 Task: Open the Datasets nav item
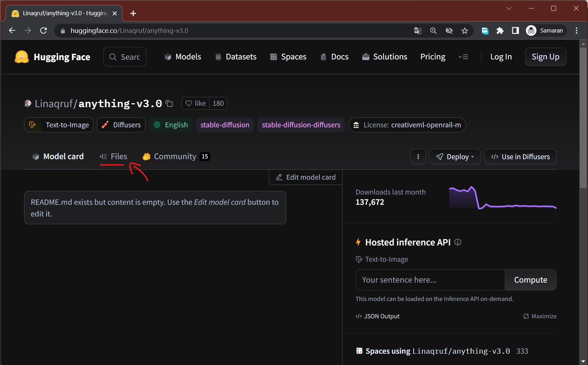[x=236, y=57]
